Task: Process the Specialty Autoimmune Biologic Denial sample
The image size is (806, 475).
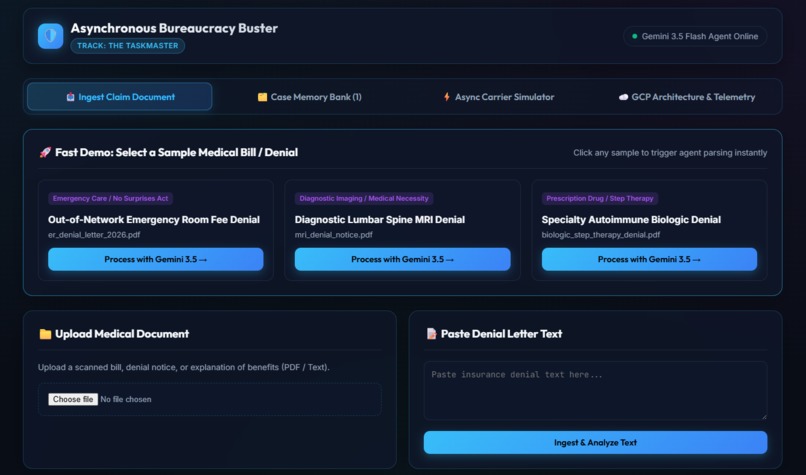Action: pos(649,259)
